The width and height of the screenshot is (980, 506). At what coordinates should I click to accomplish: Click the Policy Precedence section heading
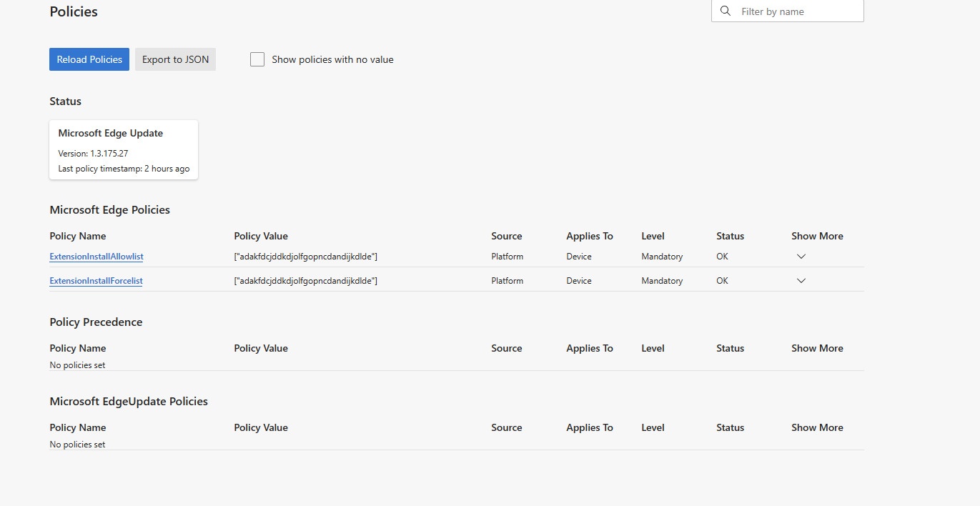click(x=96, y=322)
